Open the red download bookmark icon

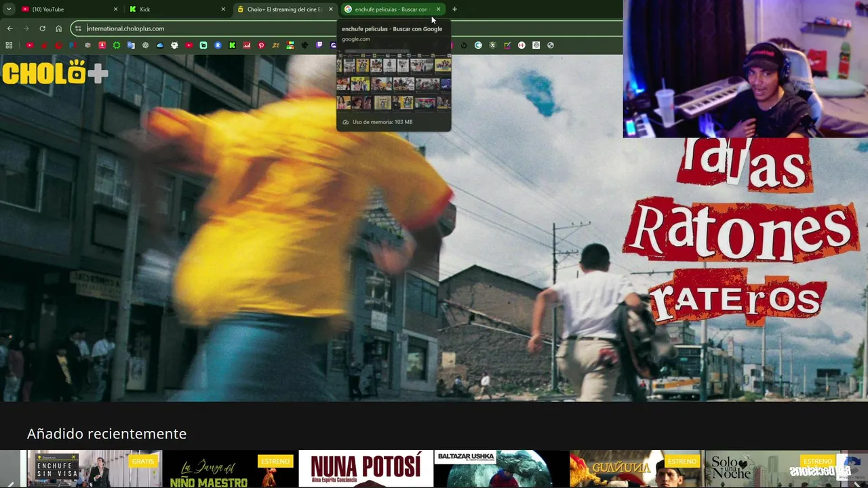pos(102,45)
